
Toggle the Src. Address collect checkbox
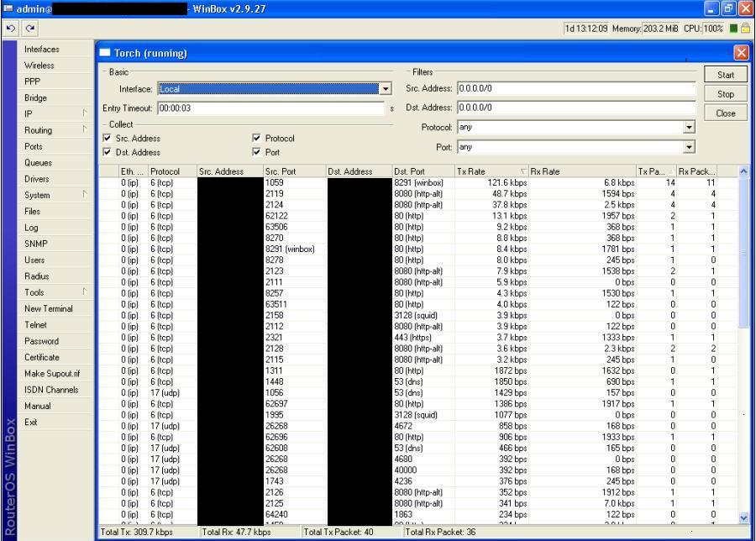coord(107,138)
